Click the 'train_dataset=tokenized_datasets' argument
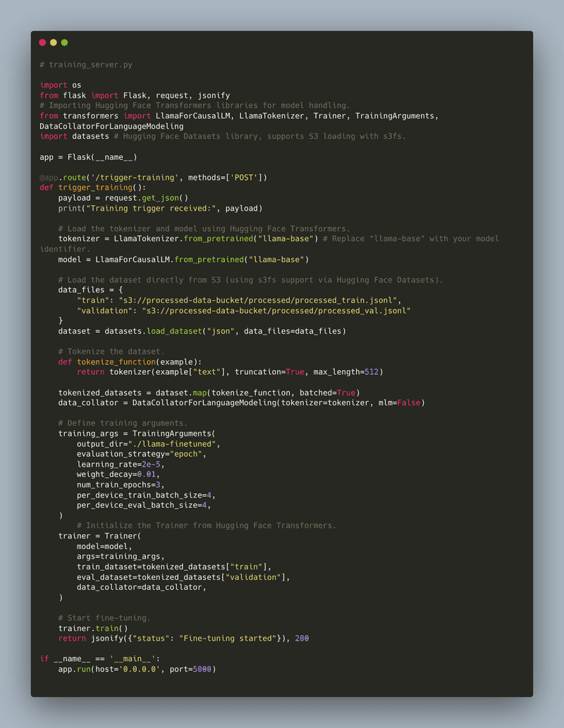This screenshot has width=564, height=728. [174, 567]
